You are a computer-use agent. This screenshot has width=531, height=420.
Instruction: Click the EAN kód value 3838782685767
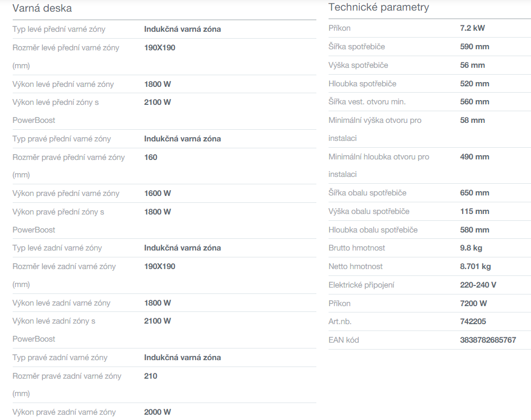(488, 340)
